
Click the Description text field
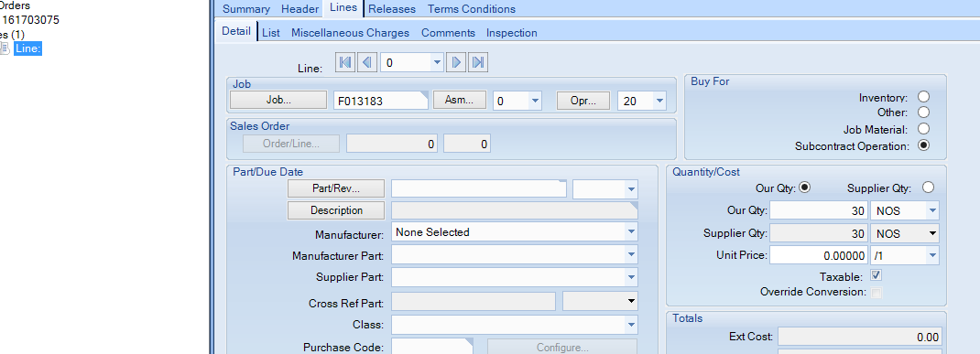(515, 210)
